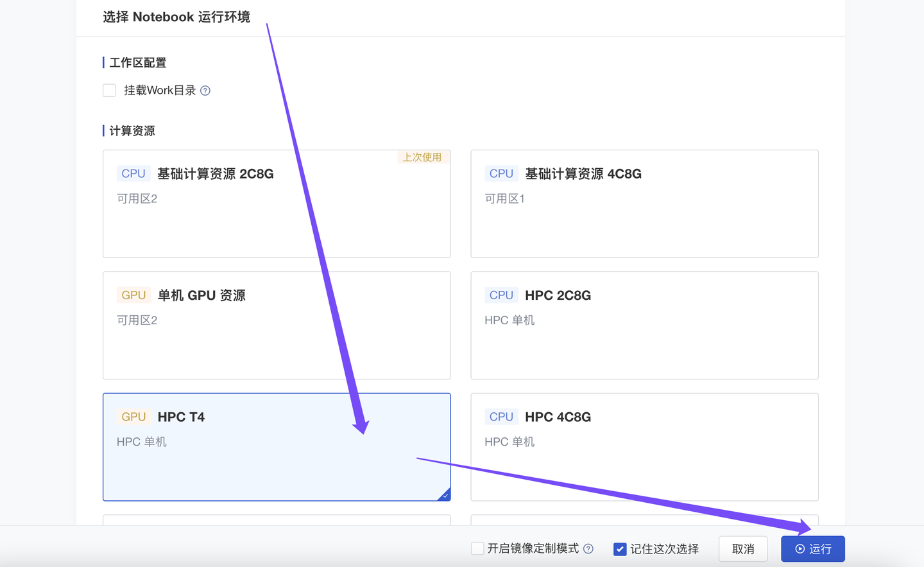Check the 挂载Work目录 checkbox
This screenshot has height=567, width=924.
[109, 91]
